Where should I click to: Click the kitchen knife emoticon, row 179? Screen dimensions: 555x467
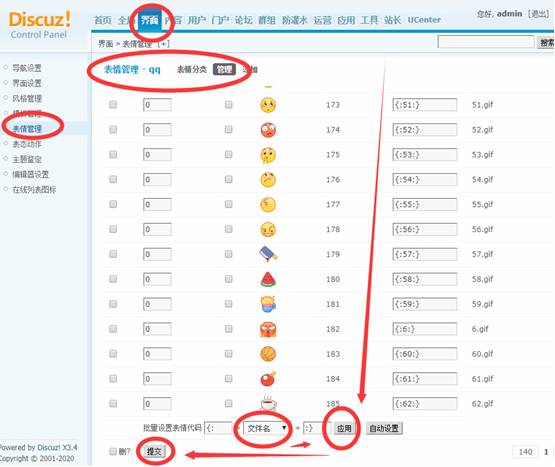point(268,254)
